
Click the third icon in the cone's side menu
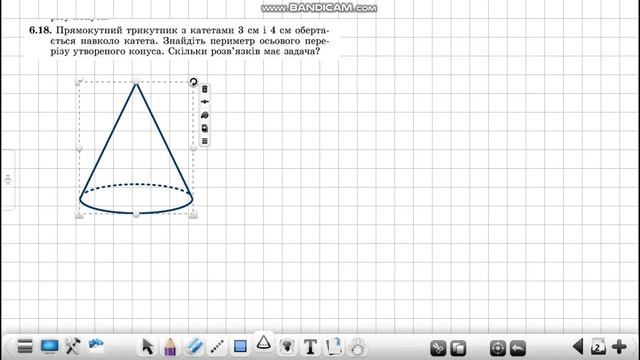pyautogui.click(x=205, y=116)
